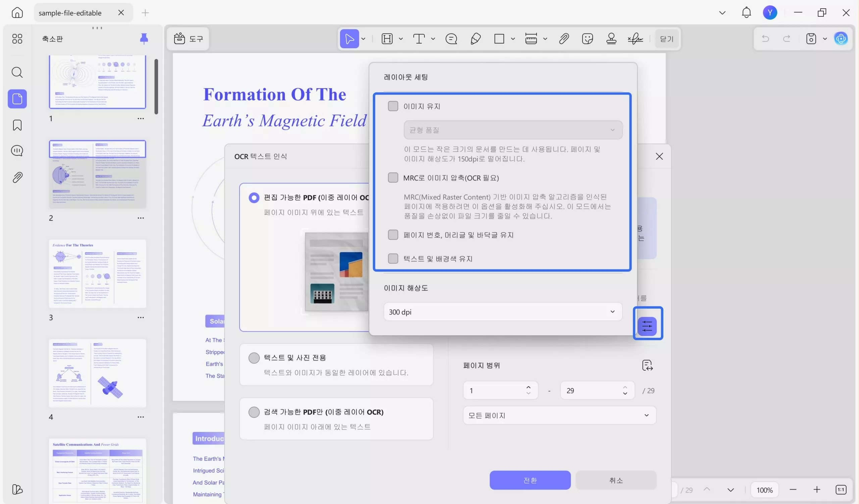
Task: Click the 전환 convert button
Action: [x=530, y=480]
